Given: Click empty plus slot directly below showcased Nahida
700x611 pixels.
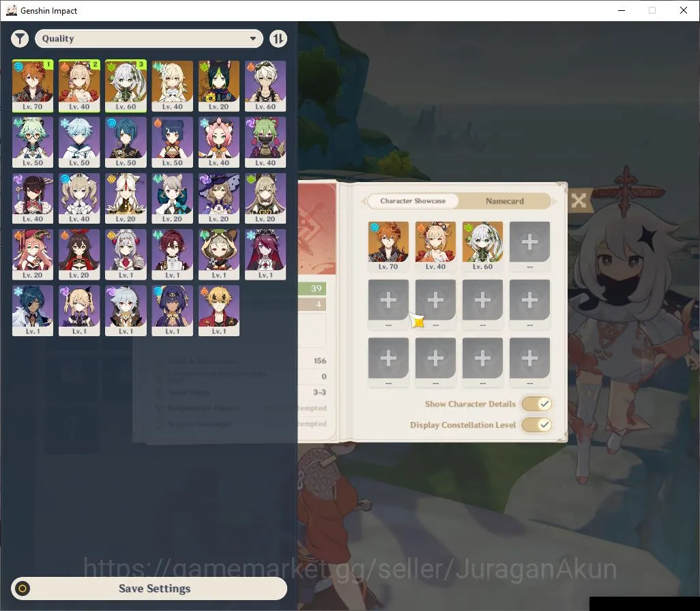Looking at the screenshot, I should point(482,304).
